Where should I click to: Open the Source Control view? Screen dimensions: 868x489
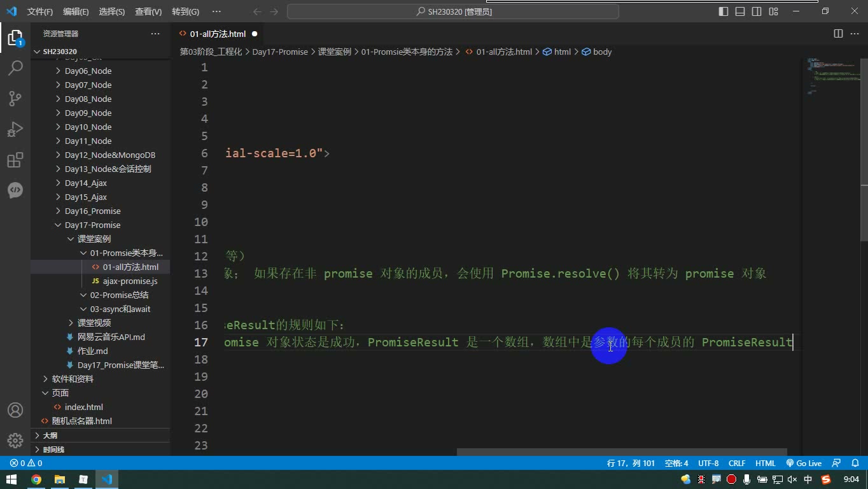tap(15, 98)
